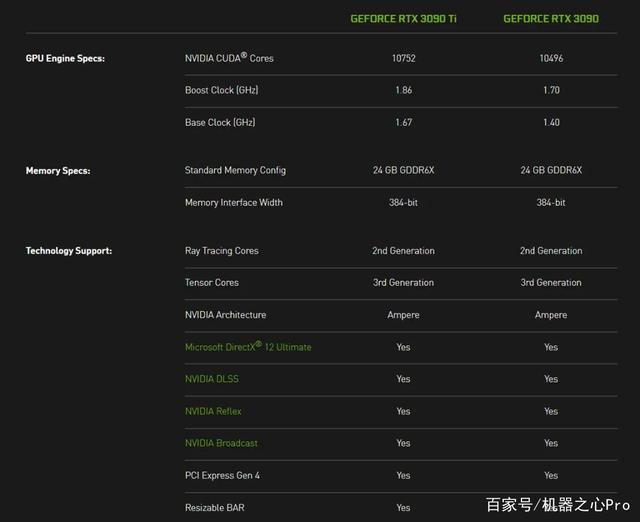Click the 3090 Ti 24 GB GDDR6X value
640x522 pixels.
(404, 170)
